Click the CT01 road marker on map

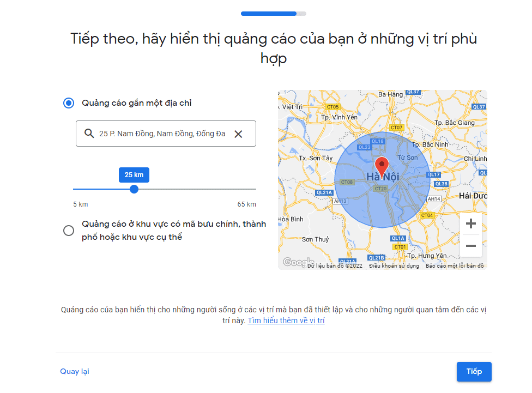[x=400, y=247]
